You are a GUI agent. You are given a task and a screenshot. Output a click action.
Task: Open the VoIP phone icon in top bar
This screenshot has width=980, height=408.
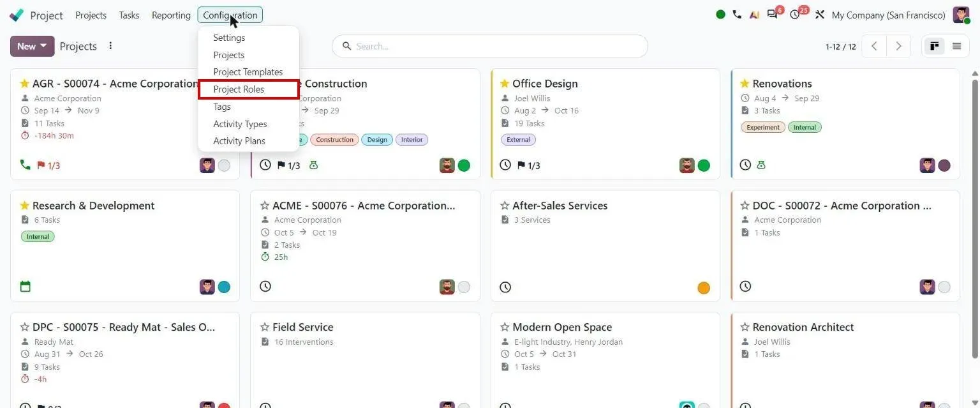pos(737,14)
